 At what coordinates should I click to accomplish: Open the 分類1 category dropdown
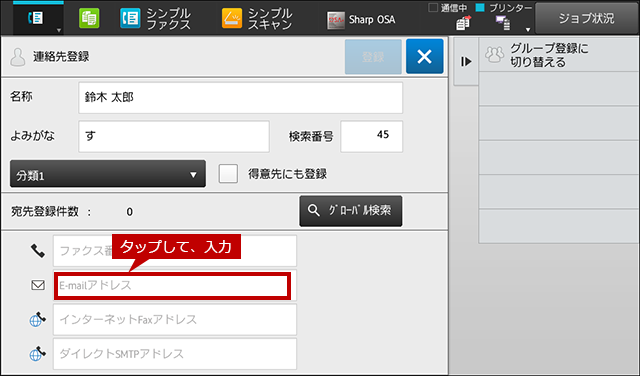coord(108,174)
